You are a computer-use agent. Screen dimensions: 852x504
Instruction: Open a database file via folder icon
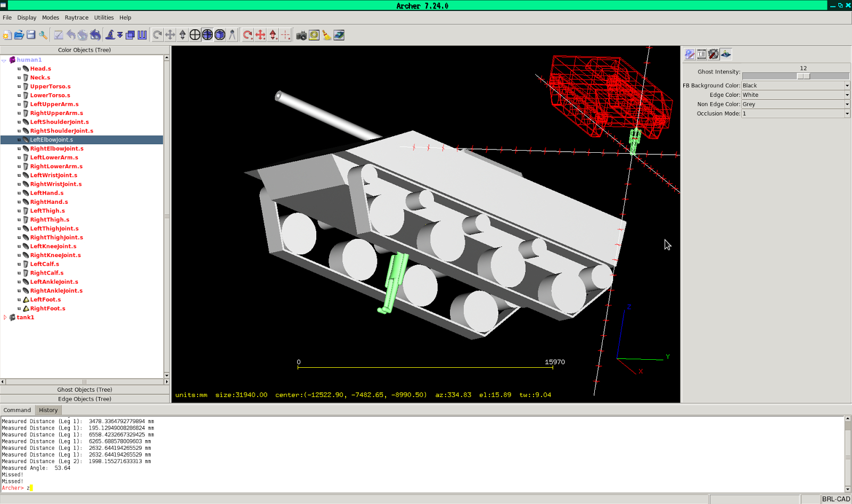[x=19, y=35]
